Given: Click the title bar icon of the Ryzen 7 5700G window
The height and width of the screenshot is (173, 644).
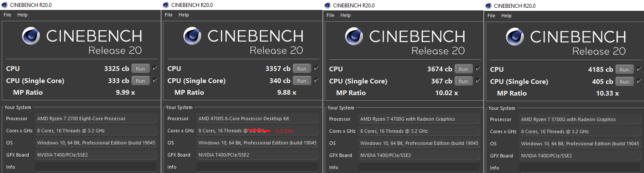Looking at the screenshot, I should pyautogui.click(x=488, y=6).
